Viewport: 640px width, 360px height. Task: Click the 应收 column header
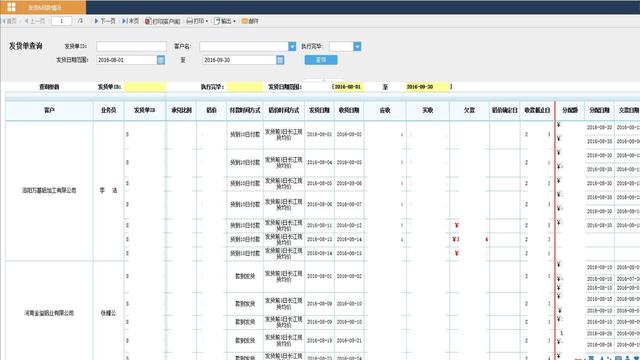click(385, 110)
